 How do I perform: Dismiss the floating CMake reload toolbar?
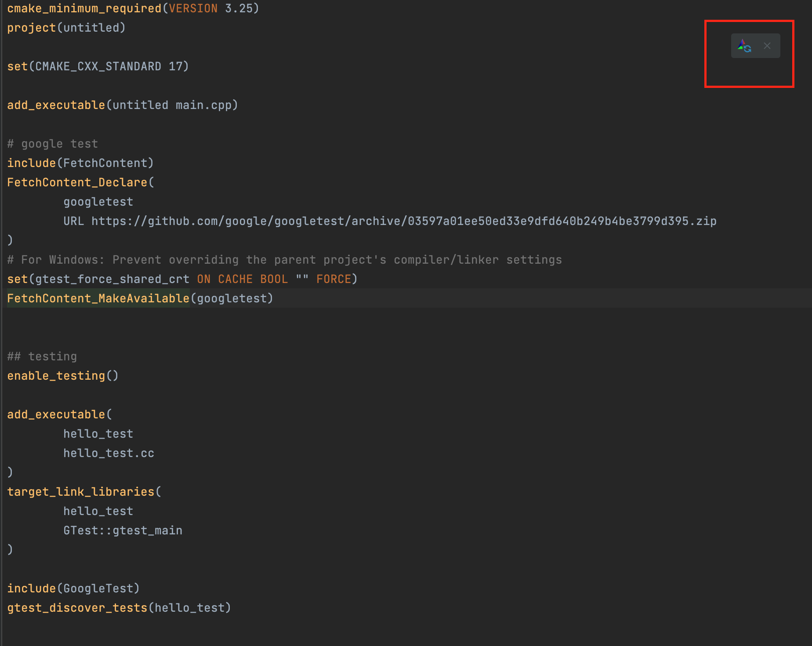(x=767, y=46)
